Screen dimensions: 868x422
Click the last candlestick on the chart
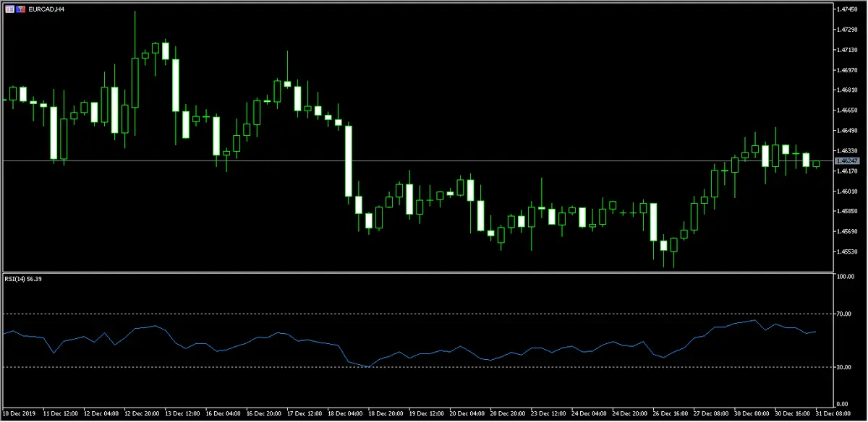[x=817, y=163]
